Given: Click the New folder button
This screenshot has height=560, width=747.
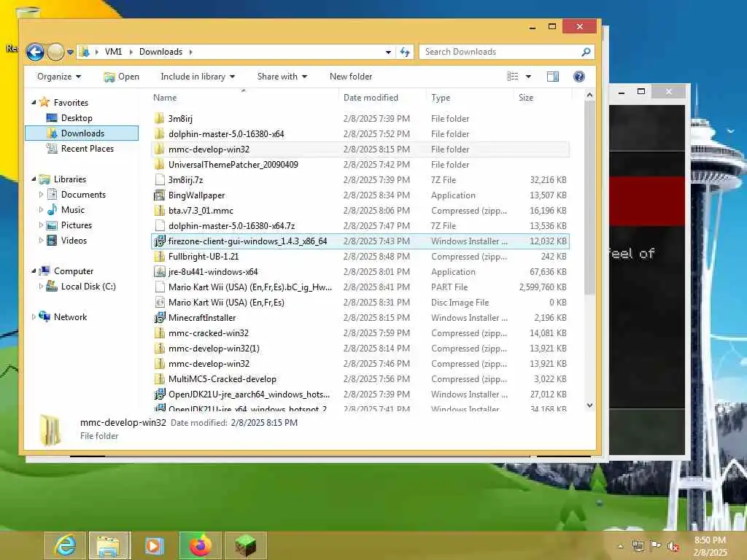Looking at the screenshot, I should click(x=351, y=77).
